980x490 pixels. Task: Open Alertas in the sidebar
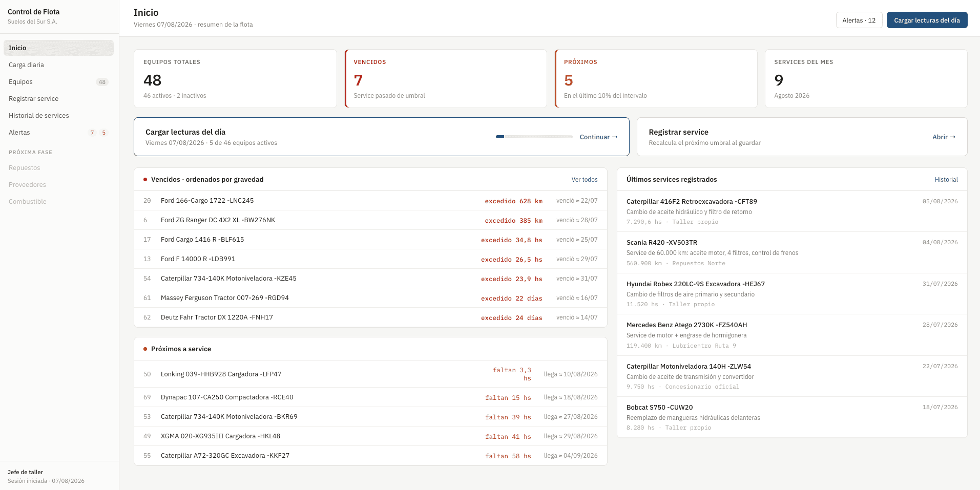[x=58, y=132]
